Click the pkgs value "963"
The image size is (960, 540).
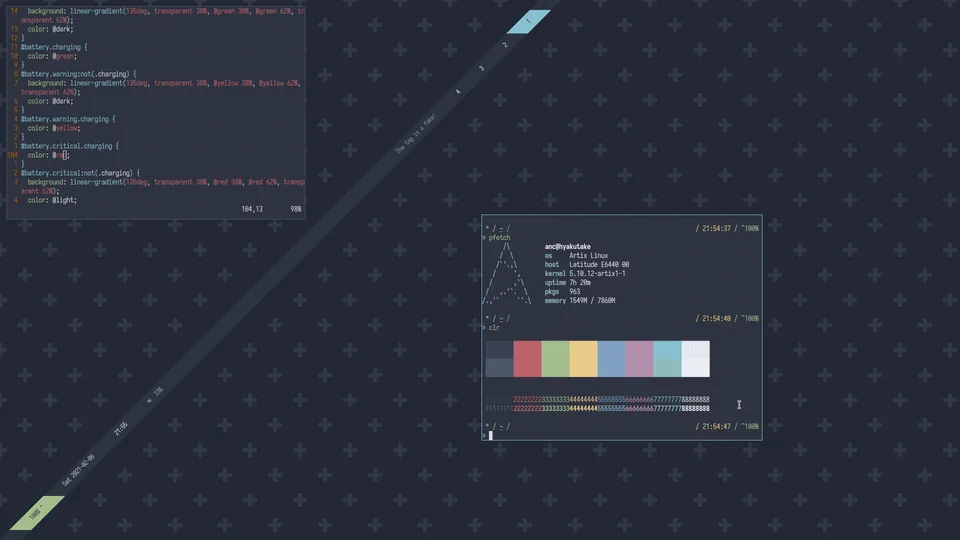tap(574, 291)
